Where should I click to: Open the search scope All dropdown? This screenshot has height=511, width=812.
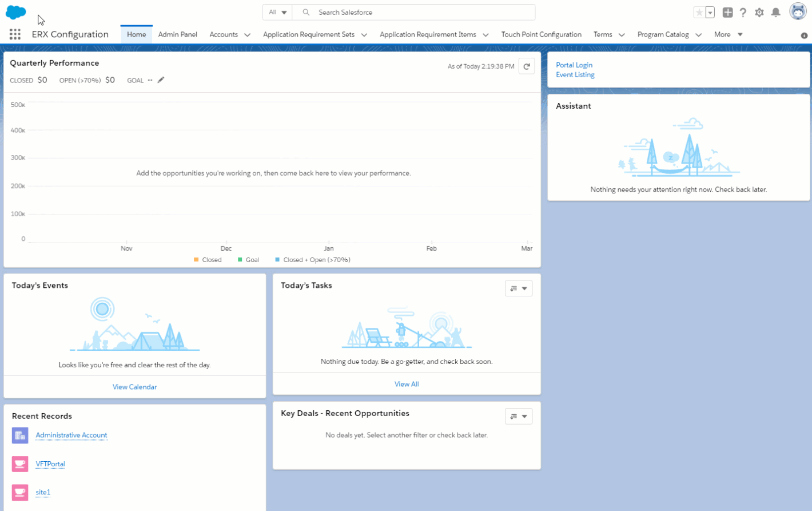click(x=277, y=12)
